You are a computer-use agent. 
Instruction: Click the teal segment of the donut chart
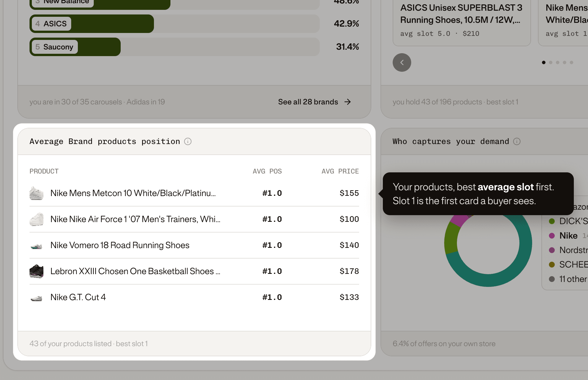click(x=488, y=280)
